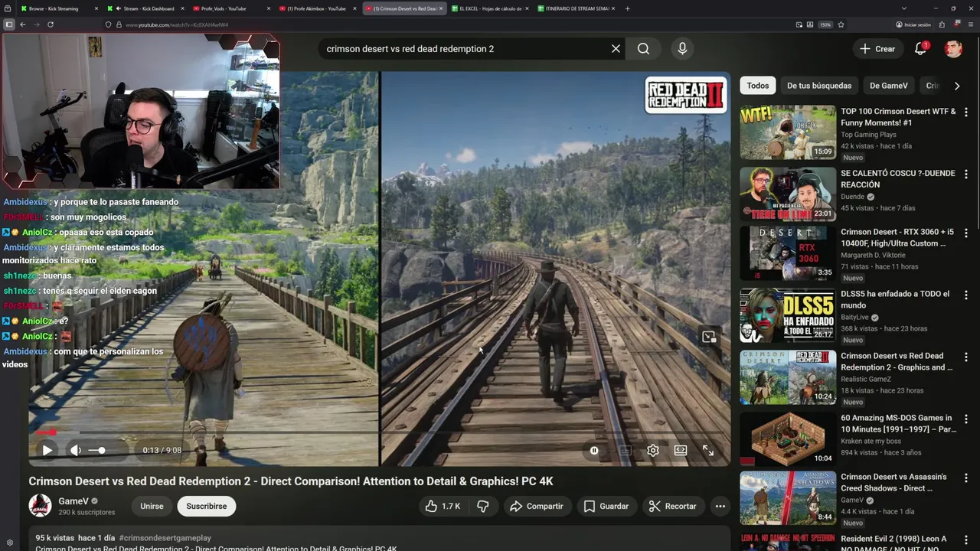This screenshot has height=551, width=980.
Task: Expand the list all tabs arrow
Action: point(903,8)
